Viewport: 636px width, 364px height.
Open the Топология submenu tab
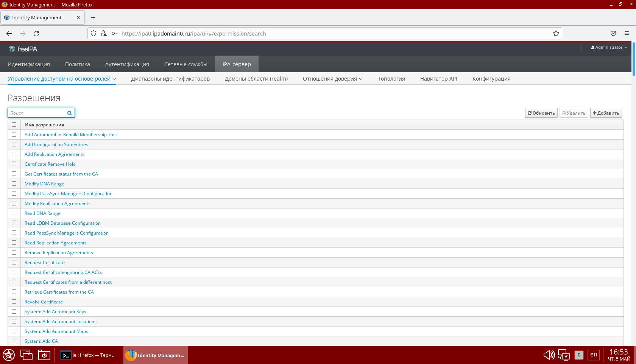(x=391, y=79)
